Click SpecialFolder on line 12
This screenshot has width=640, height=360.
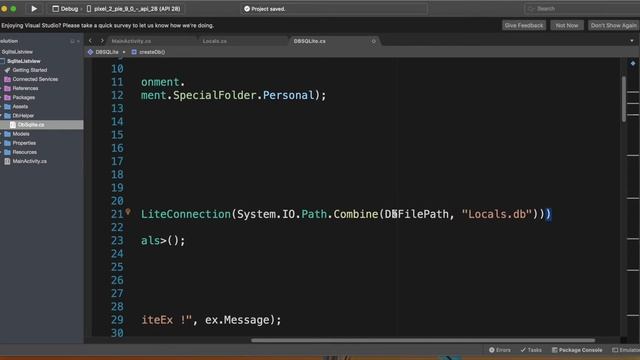(x=214, y=95)
